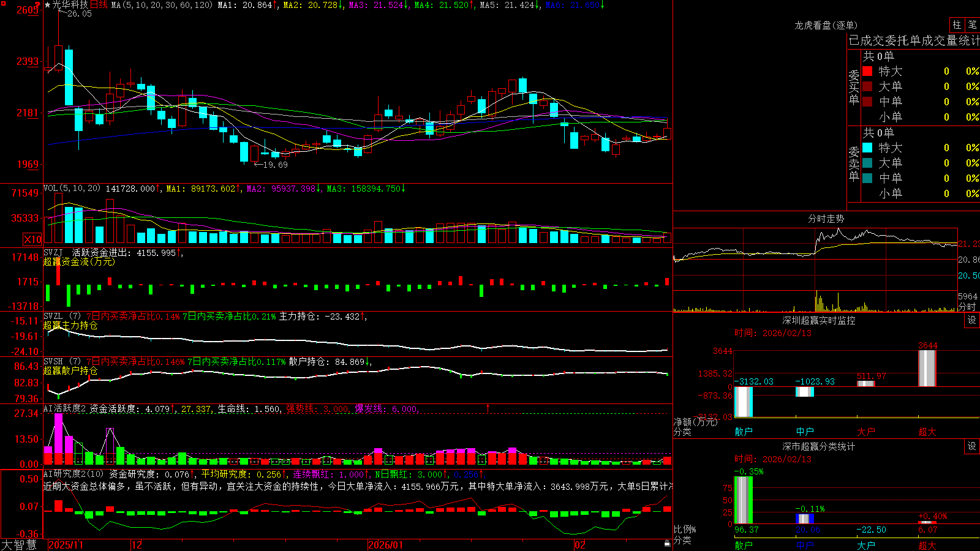980x551 pixels.
Task: Click the red 特大 buy-order color swatch
Action: pos(867,71)
